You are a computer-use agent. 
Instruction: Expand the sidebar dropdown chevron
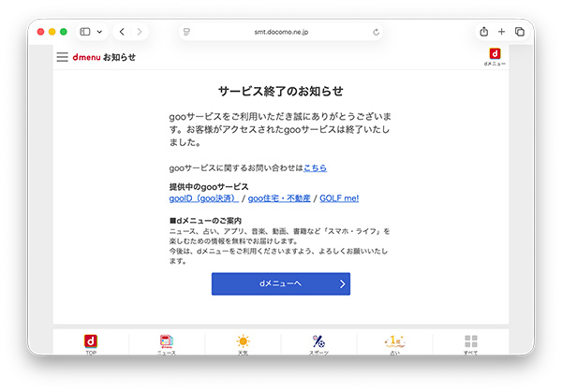pos(99,32)
